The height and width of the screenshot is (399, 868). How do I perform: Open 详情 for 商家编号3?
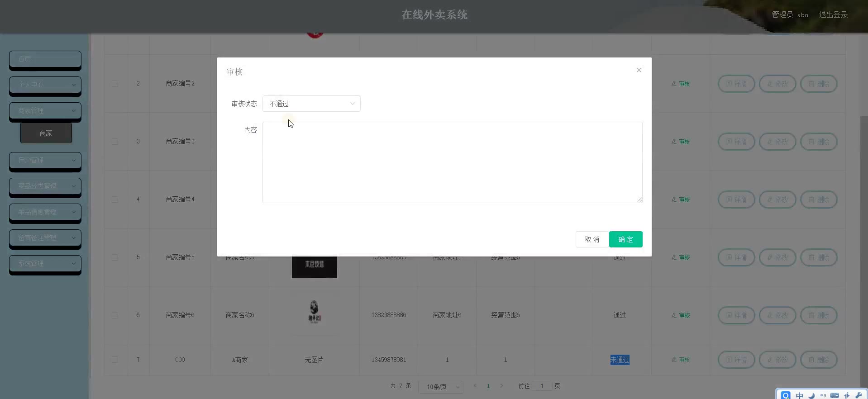[x=736, y=142]
